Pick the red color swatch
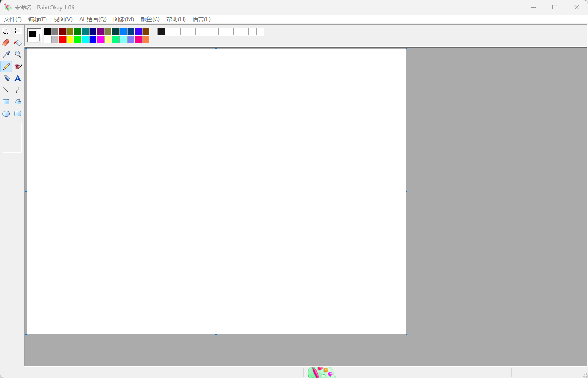Screen dimensions: 588x378 (63, 39)
